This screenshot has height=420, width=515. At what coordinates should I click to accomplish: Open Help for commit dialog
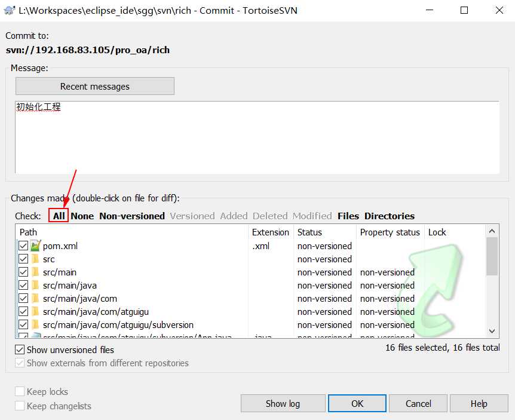tap(479, 403)
